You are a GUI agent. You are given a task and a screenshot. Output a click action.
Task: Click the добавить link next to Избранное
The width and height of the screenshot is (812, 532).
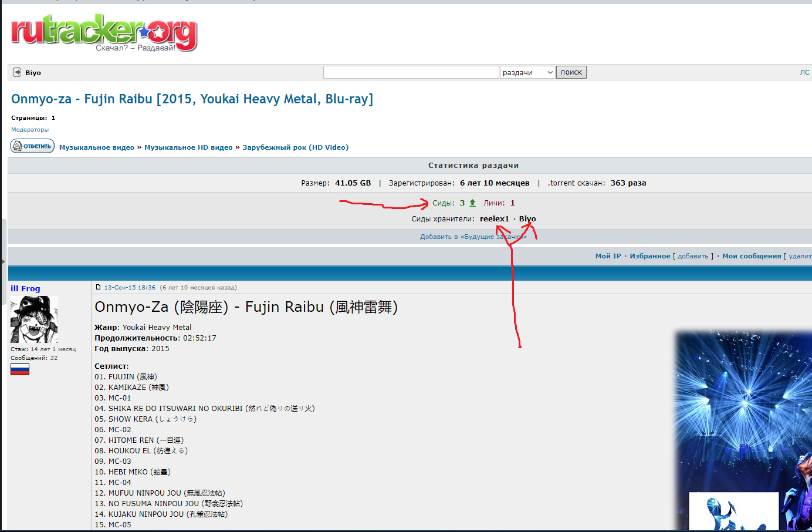(x=693, y=256)
